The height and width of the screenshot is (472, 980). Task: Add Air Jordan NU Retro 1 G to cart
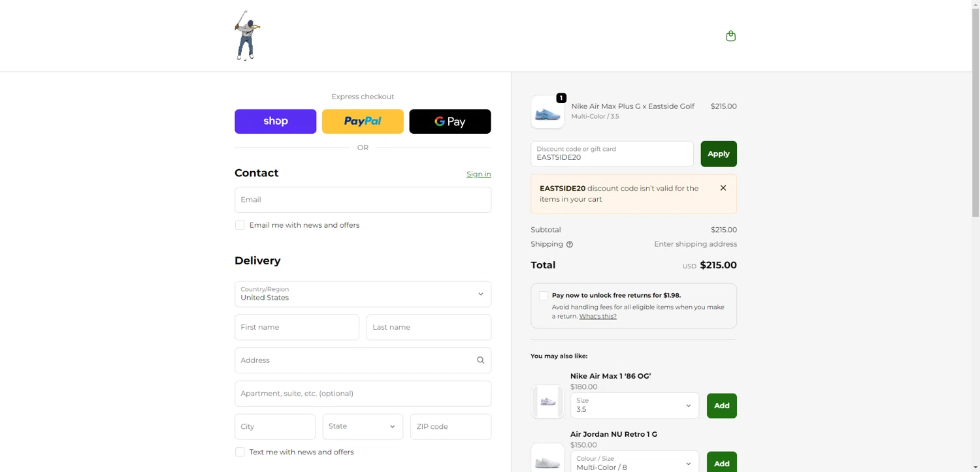coord(722,462)
